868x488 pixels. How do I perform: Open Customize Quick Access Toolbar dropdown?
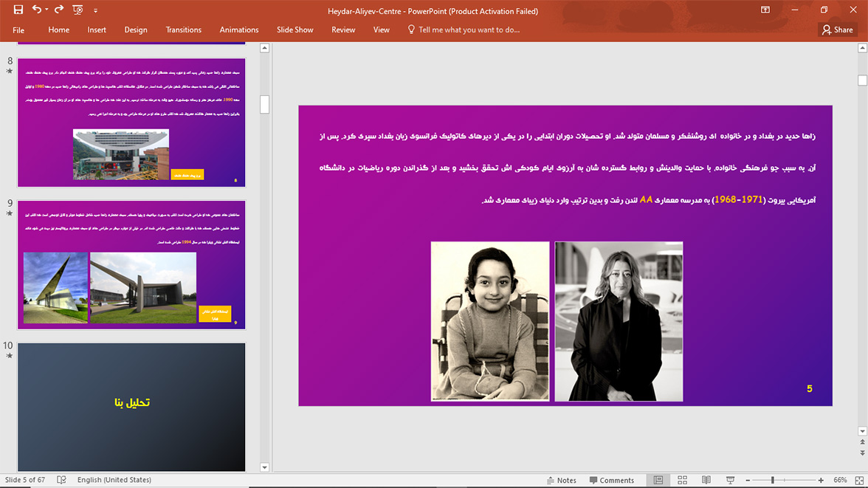coord(95,10)
